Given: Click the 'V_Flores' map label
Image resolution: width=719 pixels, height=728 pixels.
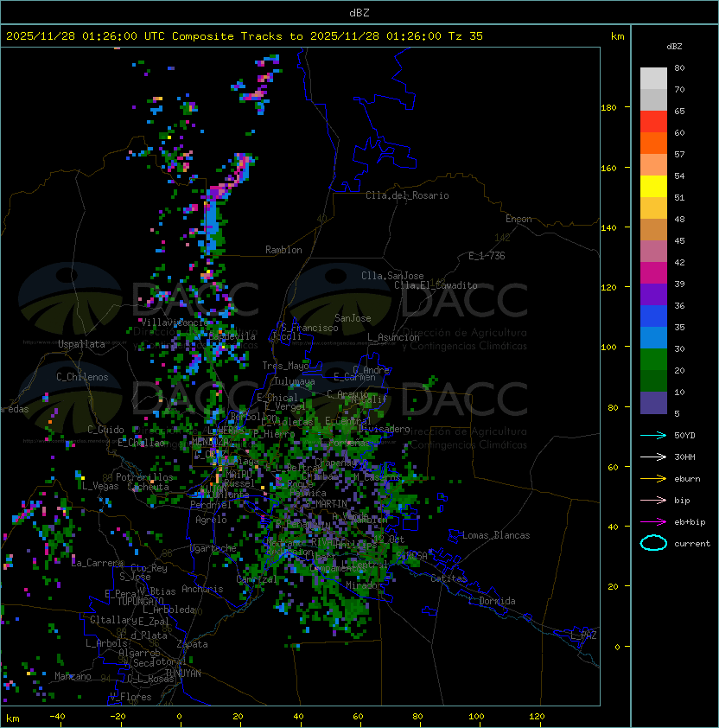Looking at the screenshot, I should 130,697.
